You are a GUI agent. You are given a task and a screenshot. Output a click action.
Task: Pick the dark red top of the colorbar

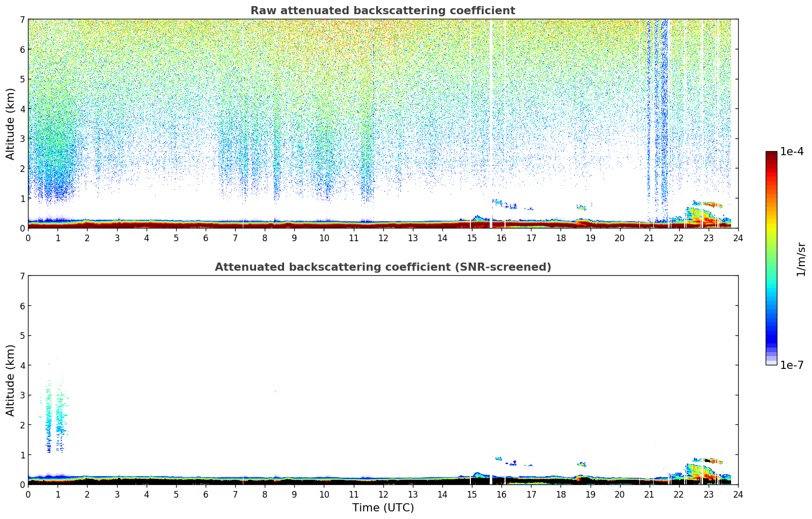pyautogui.click(x=771, y=155)
